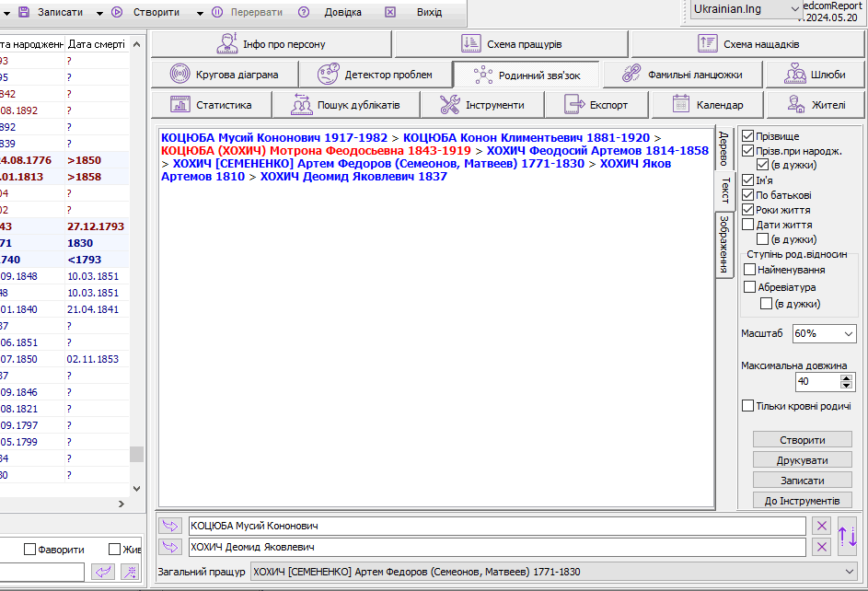Open Схема нащадків view

[x=748, y=43]
